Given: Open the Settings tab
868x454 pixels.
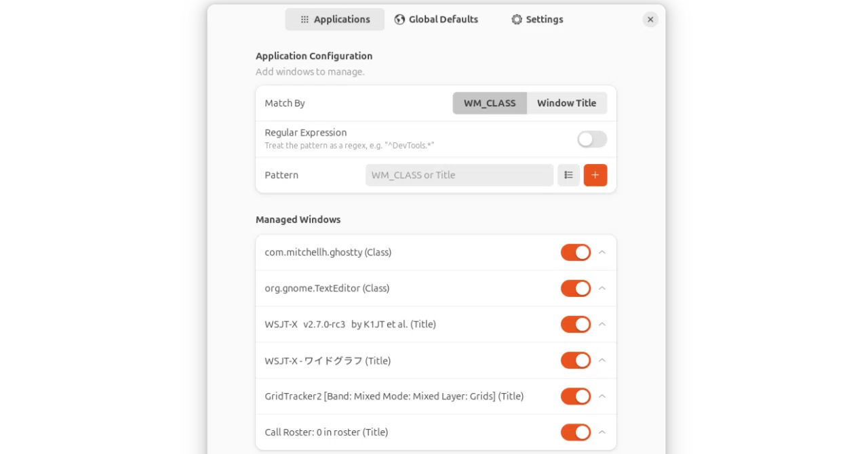Looking at the screenshot, I should tap(537, 20).
